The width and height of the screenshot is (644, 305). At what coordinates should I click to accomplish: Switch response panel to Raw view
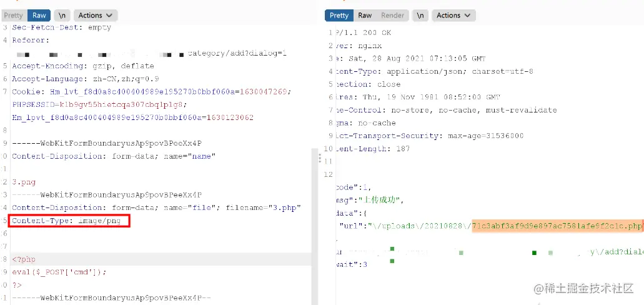365,16
